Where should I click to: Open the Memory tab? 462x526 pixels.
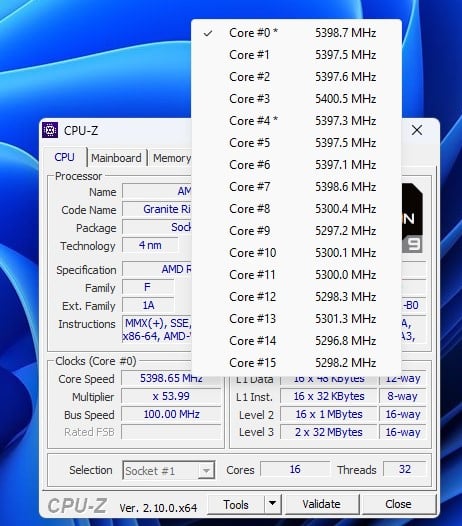click(x=172, y=158)
